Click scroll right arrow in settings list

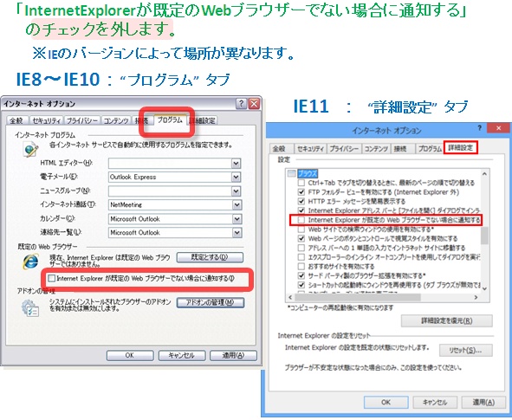tap(476, 297)
